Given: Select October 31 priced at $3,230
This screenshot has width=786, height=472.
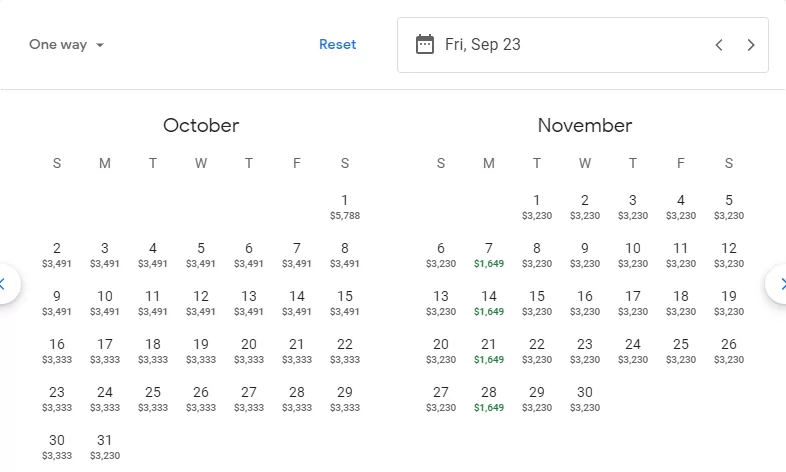Looking at the screenshot, I should [x=105, y=447].
